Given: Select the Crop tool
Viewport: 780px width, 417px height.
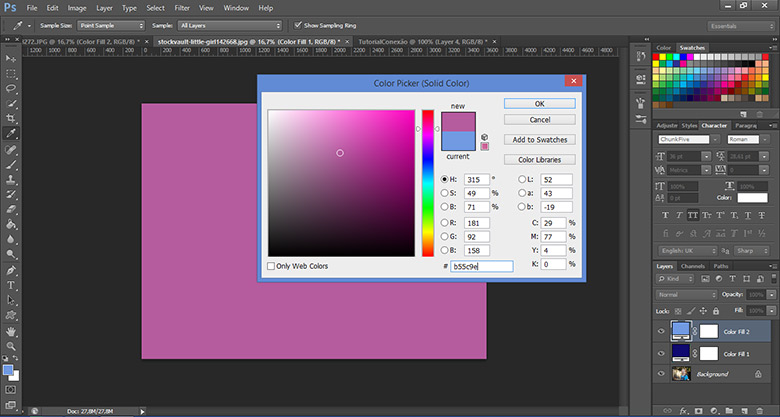Looking at the screenshot, I should (x=11, y=116).
